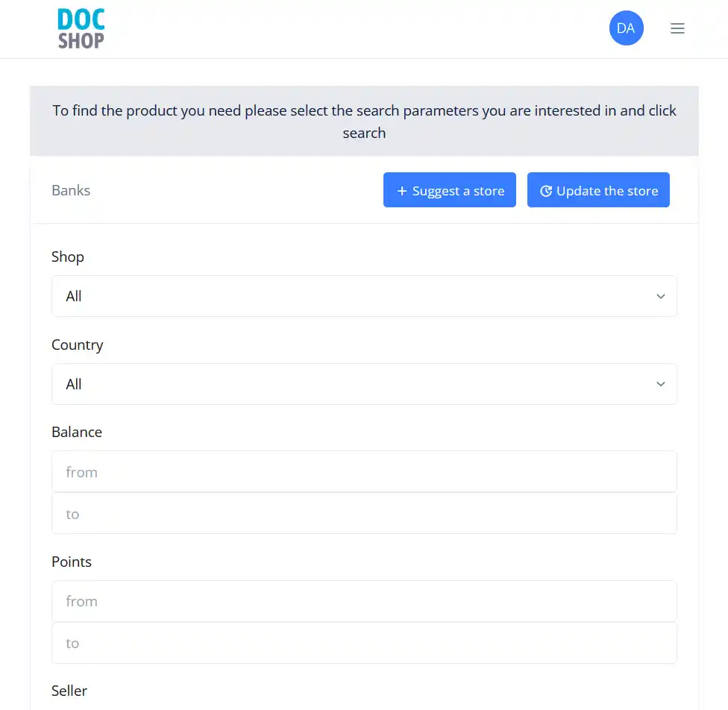
Task: Click the Update the store button
Action: click(598, 189)
